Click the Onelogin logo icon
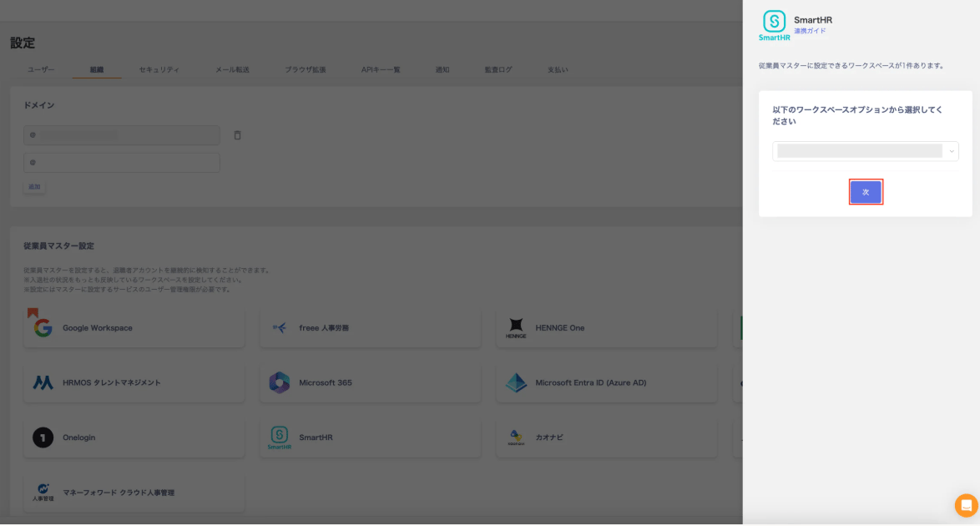980x526 pixels. pos(43,437)
